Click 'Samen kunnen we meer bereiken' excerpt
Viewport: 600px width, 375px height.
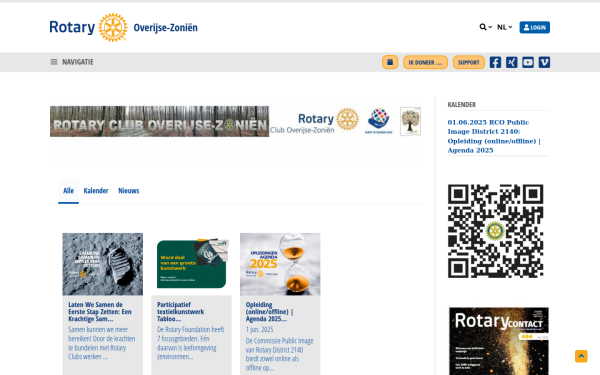point(102,343)
